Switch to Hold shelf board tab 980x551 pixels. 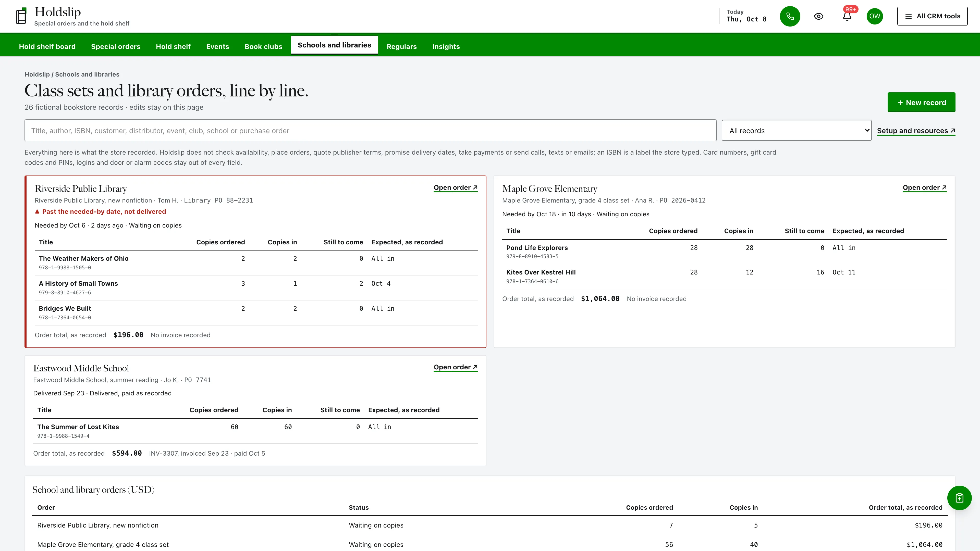(x=47, y=46)
